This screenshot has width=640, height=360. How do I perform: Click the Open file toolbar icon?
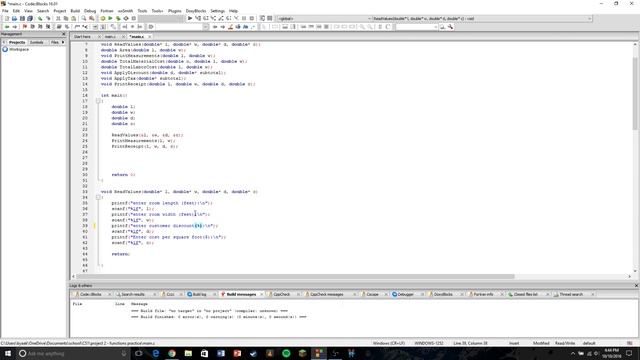[x=14, y=19]
